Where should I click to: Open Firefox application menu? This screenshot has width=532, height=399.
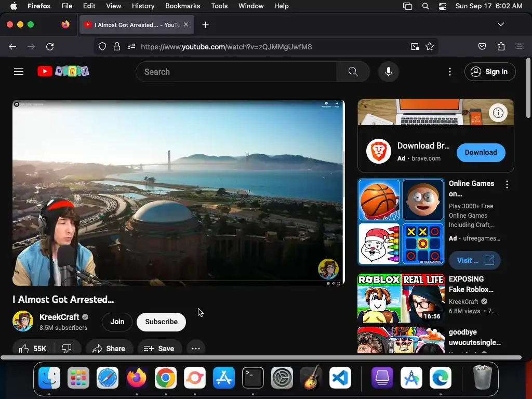pyautogui.click(x=520, y=46)
